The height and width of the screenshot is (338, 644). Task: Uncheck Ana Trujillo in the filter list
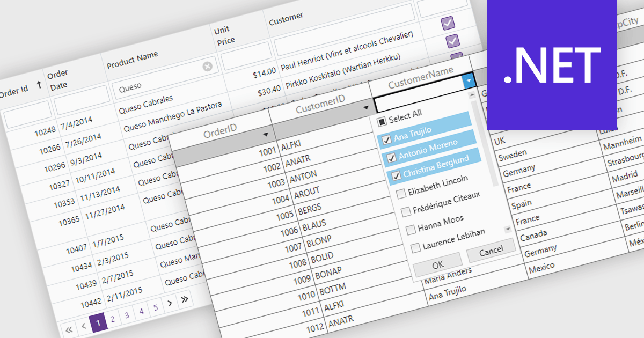pyautogui.click(x=386, y=141)
